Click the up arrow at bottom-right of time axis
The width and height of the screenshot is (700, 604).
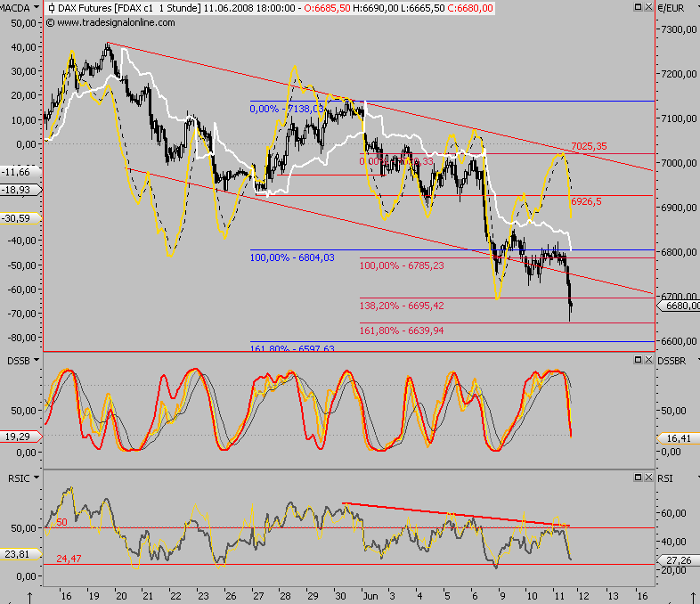coord(692,598)
